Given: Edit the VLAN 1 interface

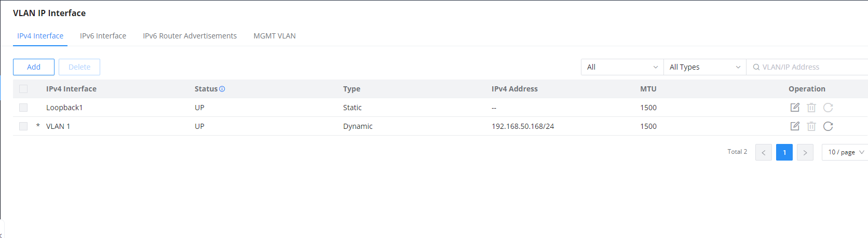Looking at the screenshot, I should click(795, 126).
